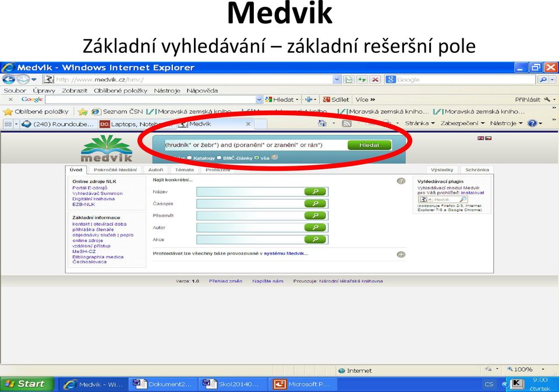The image size is (559, 392).
Task: Open the Seznam ČSN favorites link
Action: [x=117, y=112]
